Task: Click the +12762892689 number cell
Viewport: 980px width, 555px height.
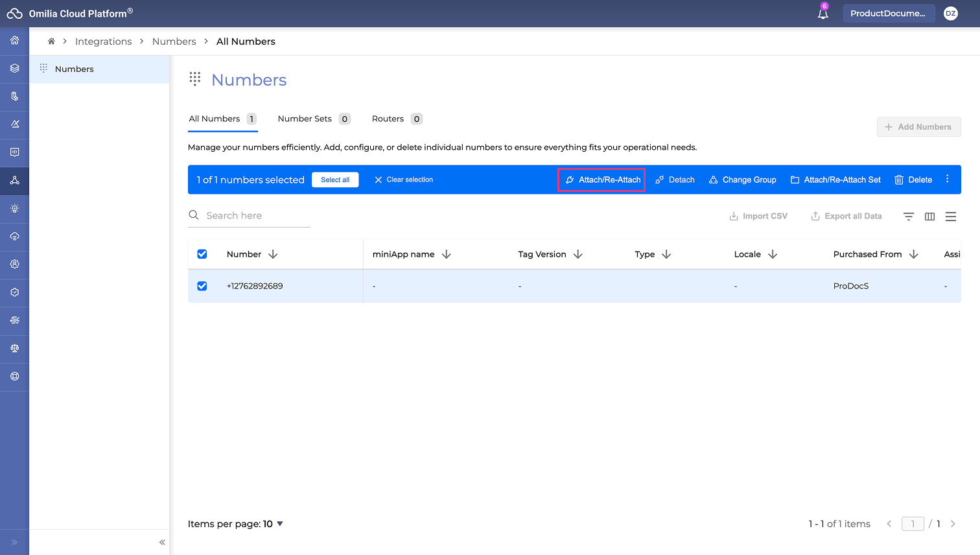Action: [255, 286]
